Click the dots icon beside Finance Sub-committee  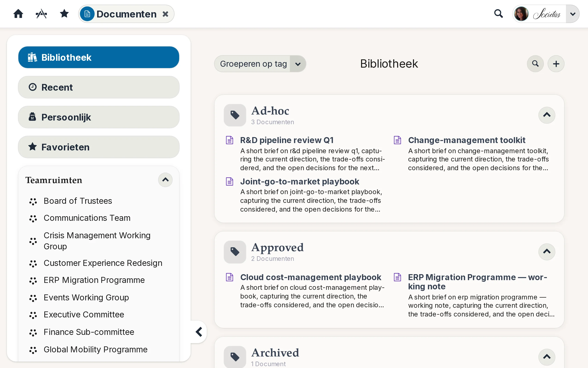(x=33, y=333)
